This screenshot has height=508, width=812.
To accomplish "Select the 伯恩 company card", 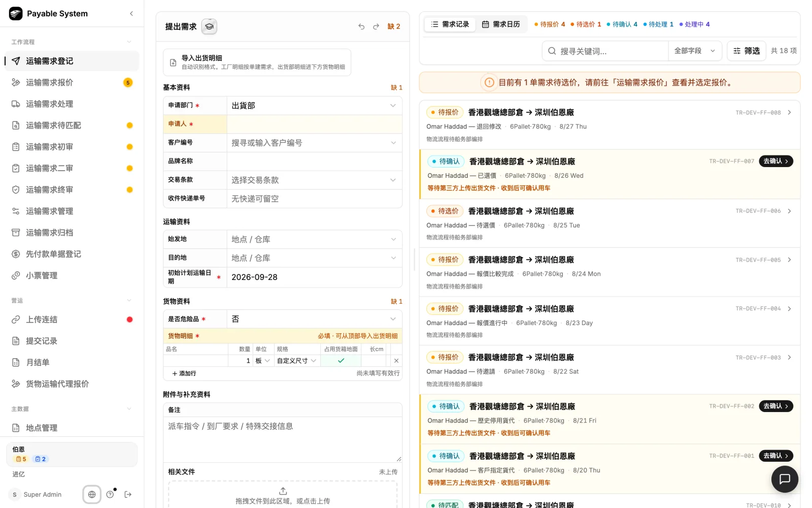I will [x=72, y=454].
